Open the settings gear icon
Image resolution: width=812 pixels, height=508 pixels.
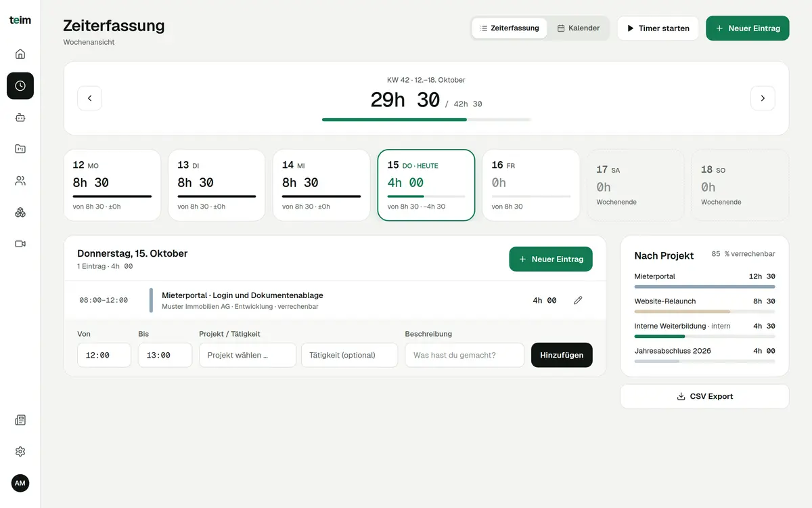(20, 452)
